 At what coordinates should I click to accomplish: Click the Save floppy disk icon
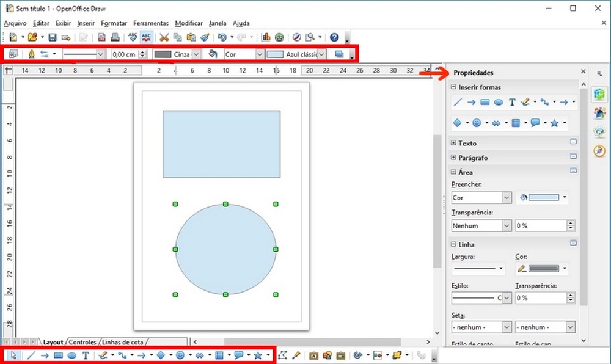pyautogui.click(x=52, y=37)
